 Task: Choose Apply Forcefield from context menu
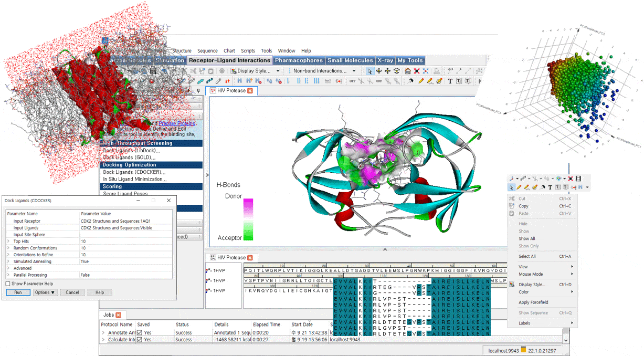(x=533, y=302)
